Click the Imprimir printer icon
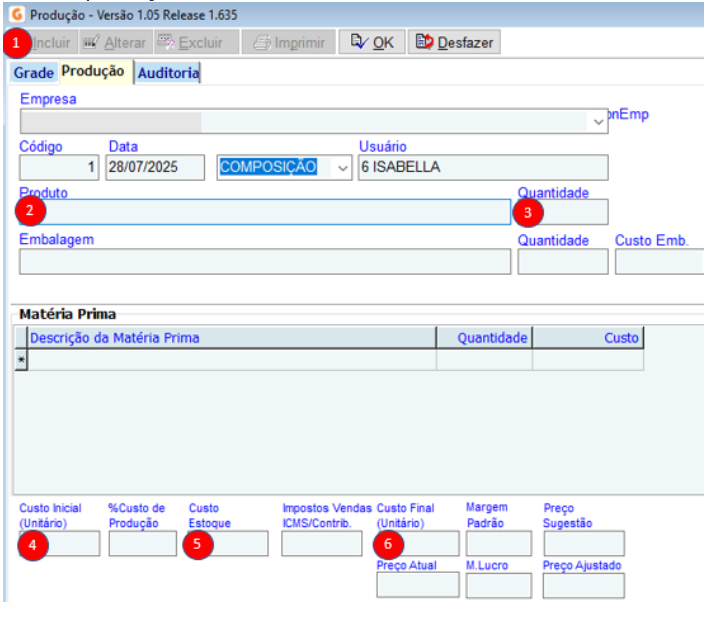 click(262, 43)
